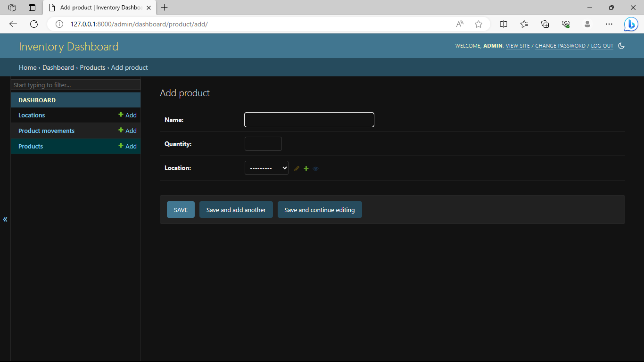
Task: Collapse the sidebar with the double-chevron arrow
Action: [5, 219]
